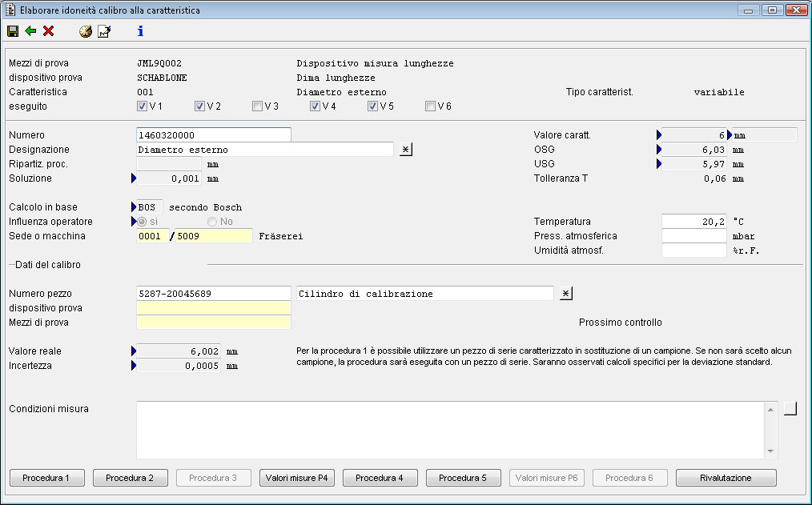This screenshot has height=505, width=812.
Task: Click the 'SCHABLONE' device text
Action: tap(162, 78)
